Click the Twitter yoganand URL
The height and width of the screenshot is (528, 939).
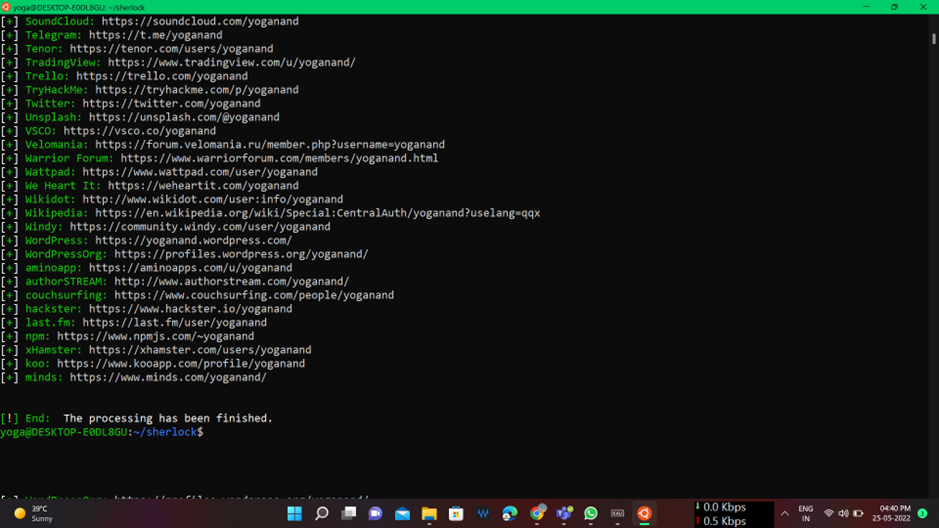pyautogui.click(x=171, y=104)
